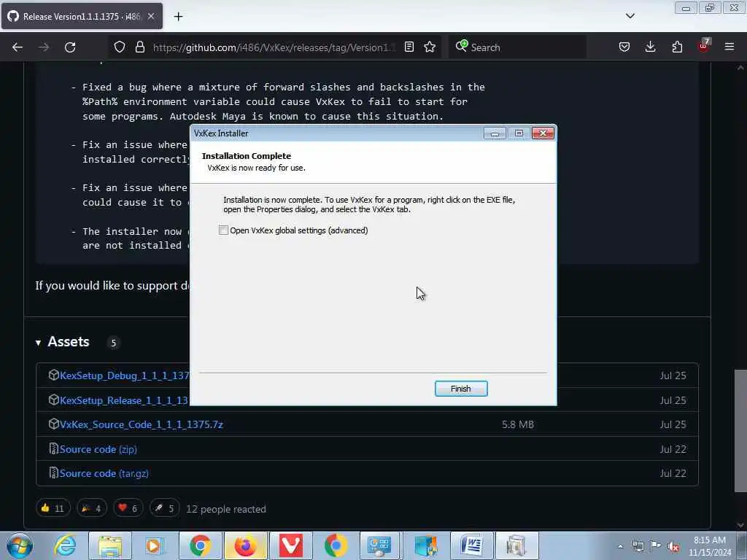
Task: Enable Open VxKex global settings checkbox
Action: coord(223,230)
